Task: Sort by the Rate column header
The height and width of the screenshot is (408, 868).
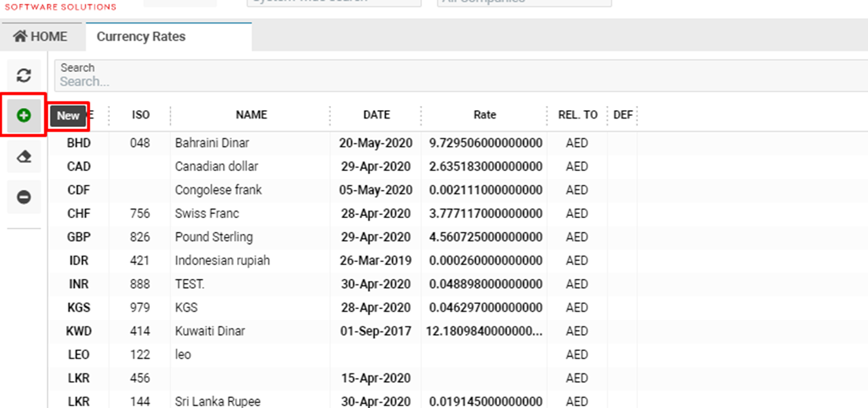Action: point(484,115)
